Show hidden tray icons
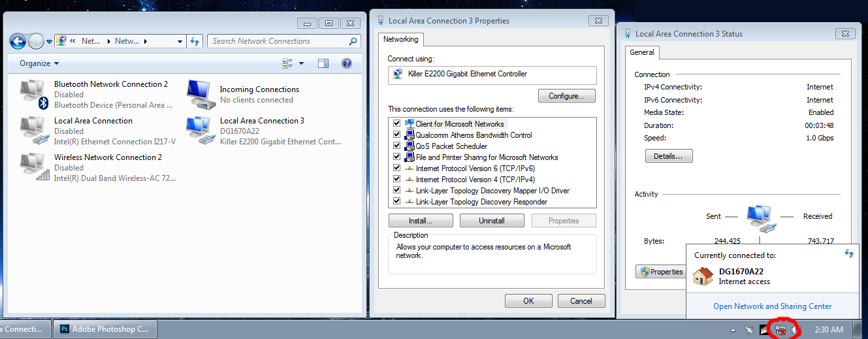 point(733,330)
